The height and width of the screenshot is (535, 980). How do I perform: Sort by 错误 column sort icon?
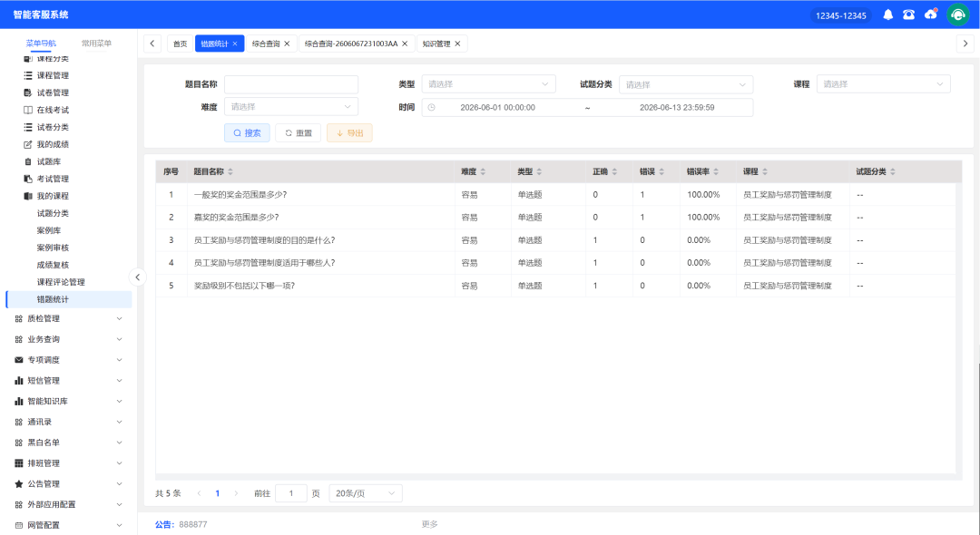pos(661,171)
